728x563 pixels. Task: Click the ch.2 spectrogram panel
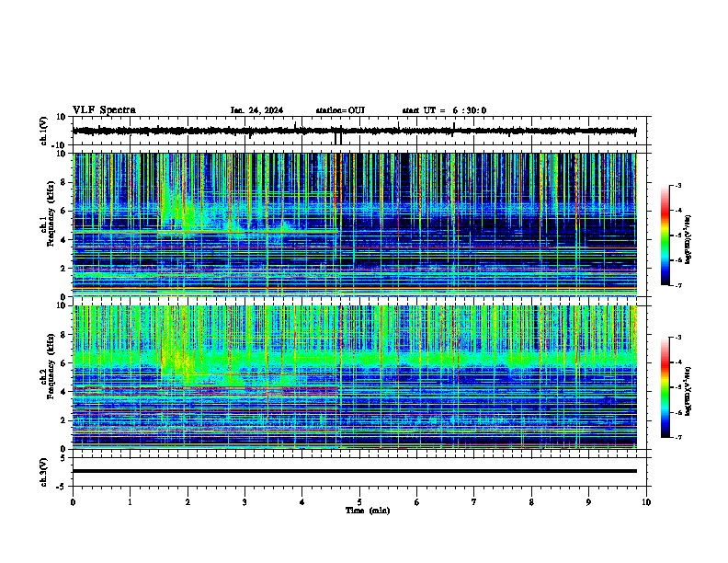[x=361, y=377]
